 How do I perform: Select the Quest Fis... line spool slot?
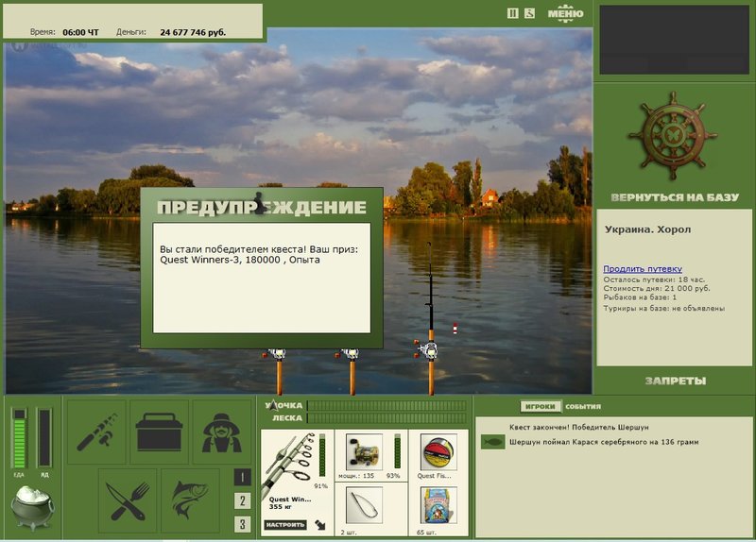pyautogui.click(x=438, y=455)
